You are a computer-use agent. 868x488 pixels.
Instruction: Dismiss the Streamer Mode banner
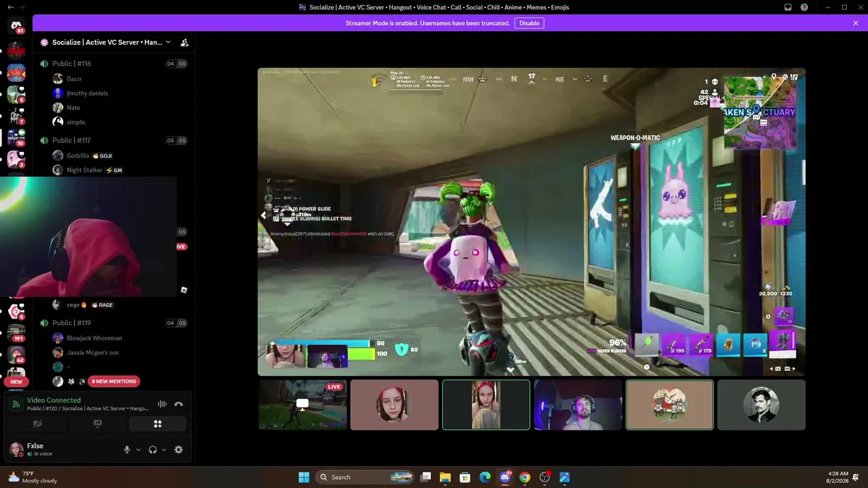(x=856, y=23)
